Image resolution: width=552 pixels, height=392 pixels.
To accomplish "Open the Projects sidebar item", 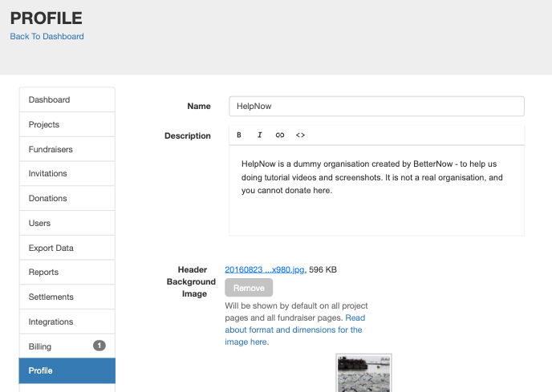I will pyautogui.click(x=67, y=124).
